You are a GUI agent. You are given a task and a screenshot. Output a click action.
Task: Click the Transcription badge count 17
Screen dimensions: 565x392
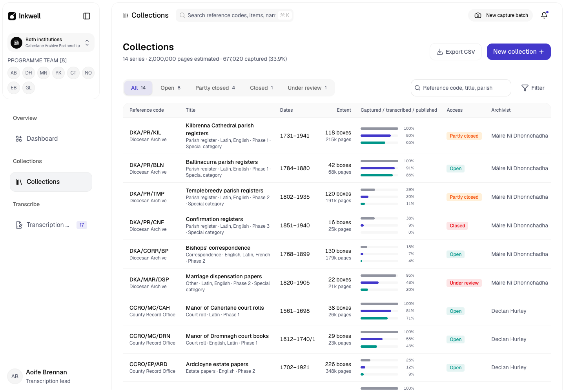[82, 225]
